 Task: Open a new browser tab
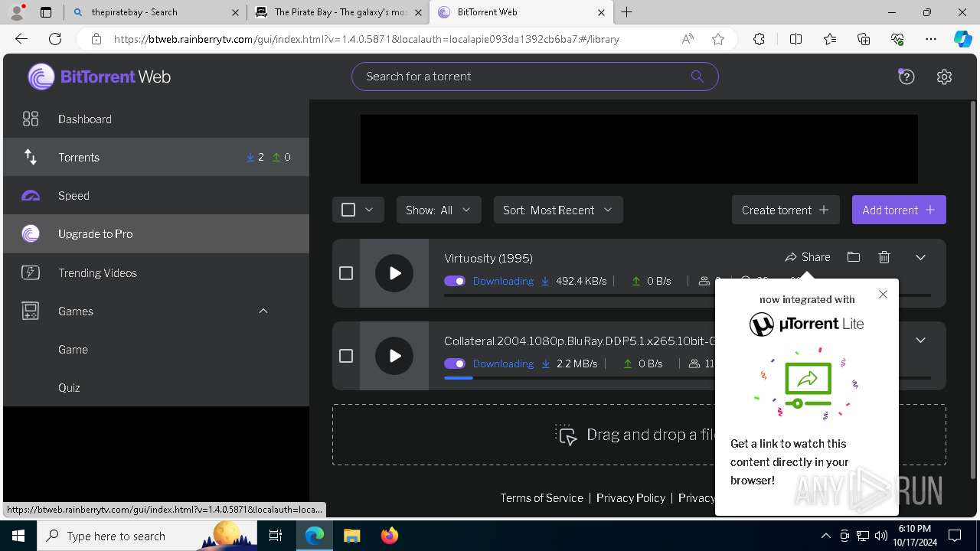pos(627,12)
